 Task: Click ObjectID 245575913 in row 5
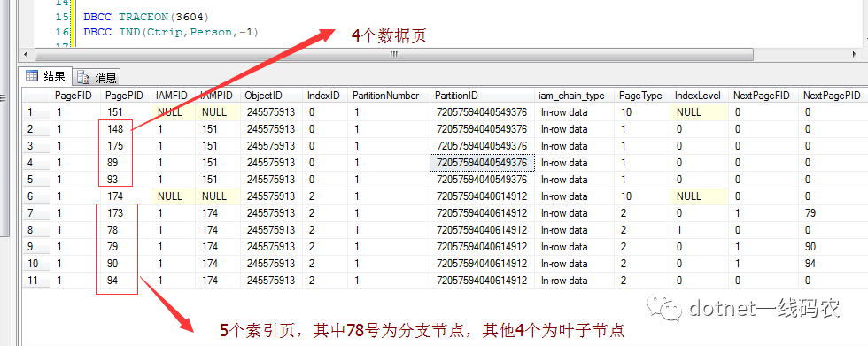pyautogui.click(x=271, y=180)
